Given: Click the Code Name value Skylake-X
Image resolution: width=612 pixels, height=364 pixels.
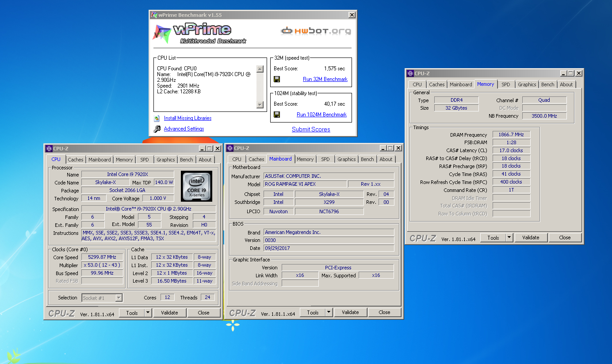Looking at the screenshot, I should [x=106, y=182].
